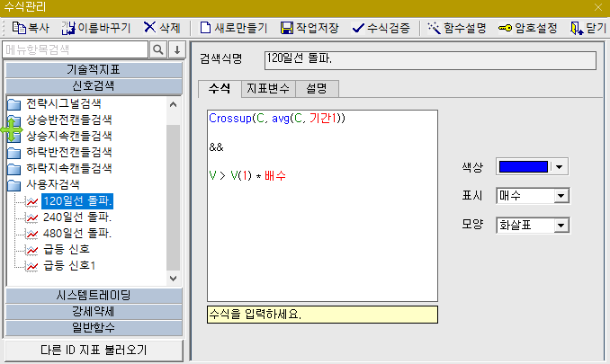Click the 암호설정 key icon

(505, 28)
